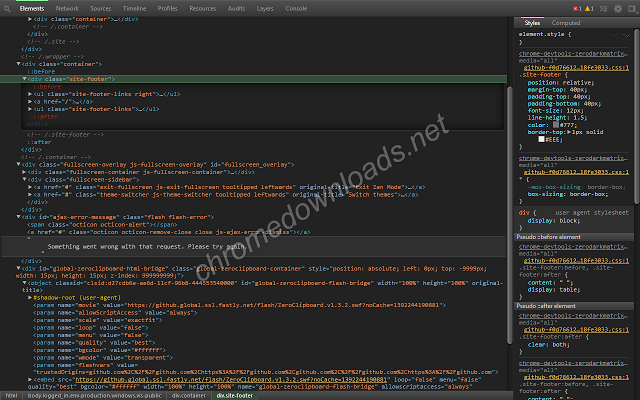Go to the Sources tab
Viewport: 640px width, 400px height.
pos(101,8)
